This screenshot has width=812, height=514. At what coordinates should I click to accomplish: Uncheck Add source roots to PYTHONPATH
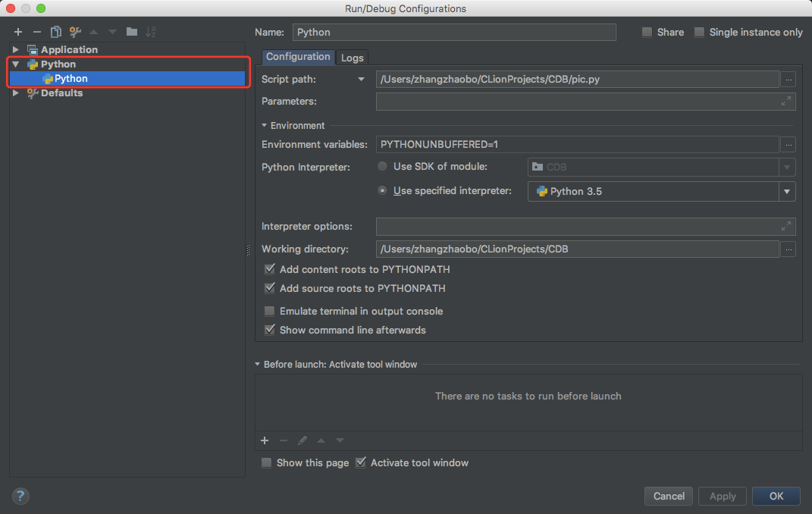click(269, 288)
